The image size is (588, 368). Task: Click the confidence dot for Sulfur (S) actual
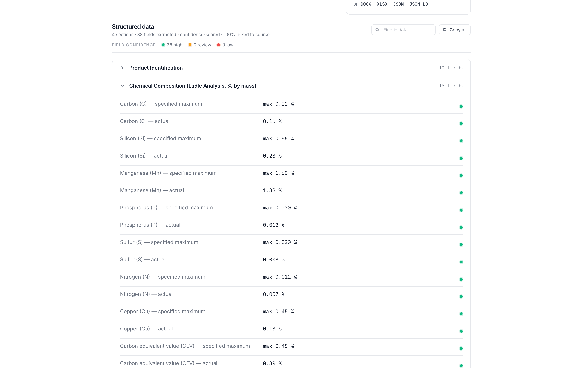pos(461,262)
